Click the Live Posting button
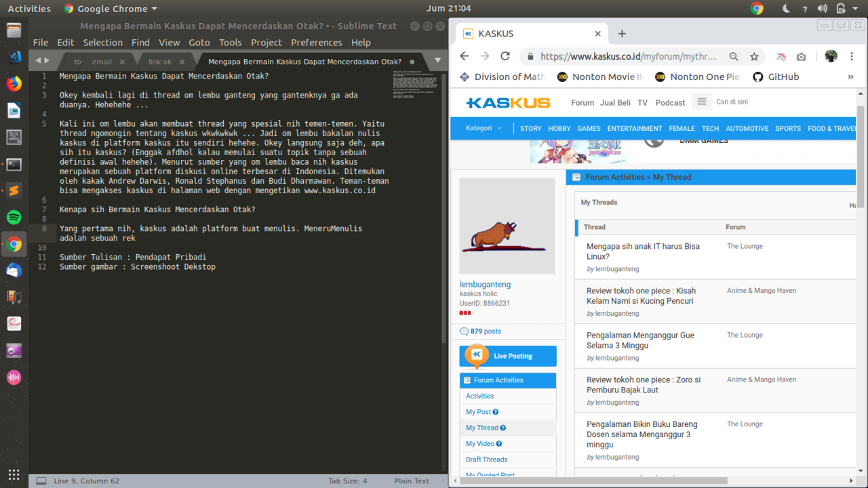The height and width of the screenshot is (488, 868). 508,356
